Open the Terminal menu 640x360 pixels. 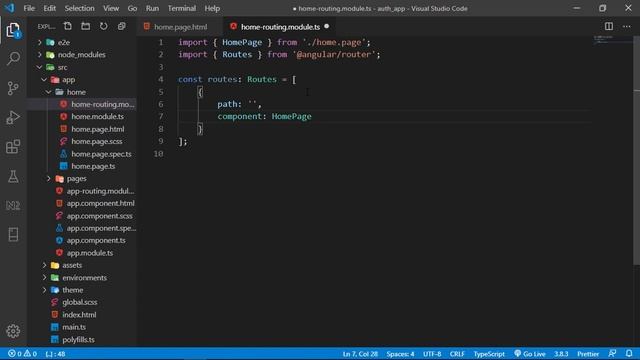(x=182, y=8)
